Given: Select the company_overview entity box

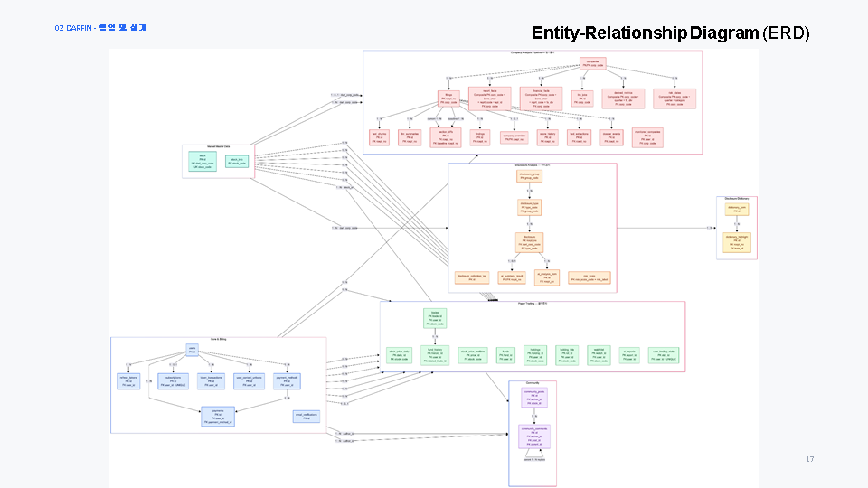Looking at the screenshot, I should click(x=514, y=137).
